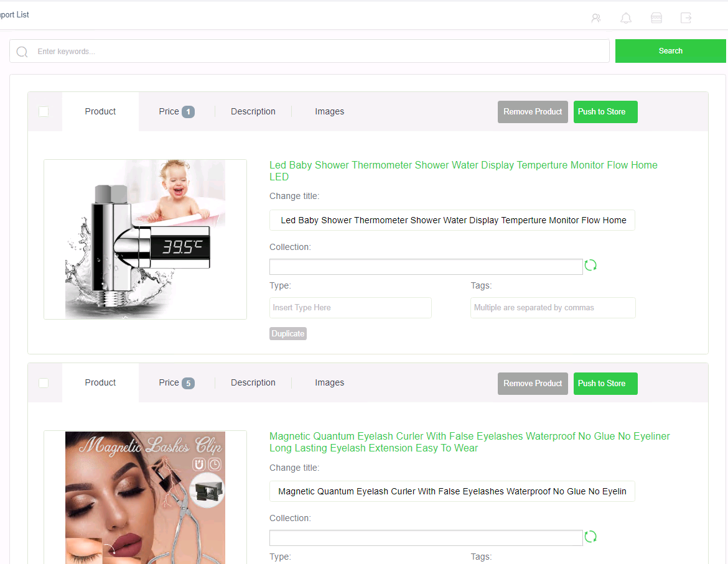Image resolution: width=728 pixels, height=564 pixels.
Task: Edit the Led Baby Shower change title field
Action: (x=452, y=220)
